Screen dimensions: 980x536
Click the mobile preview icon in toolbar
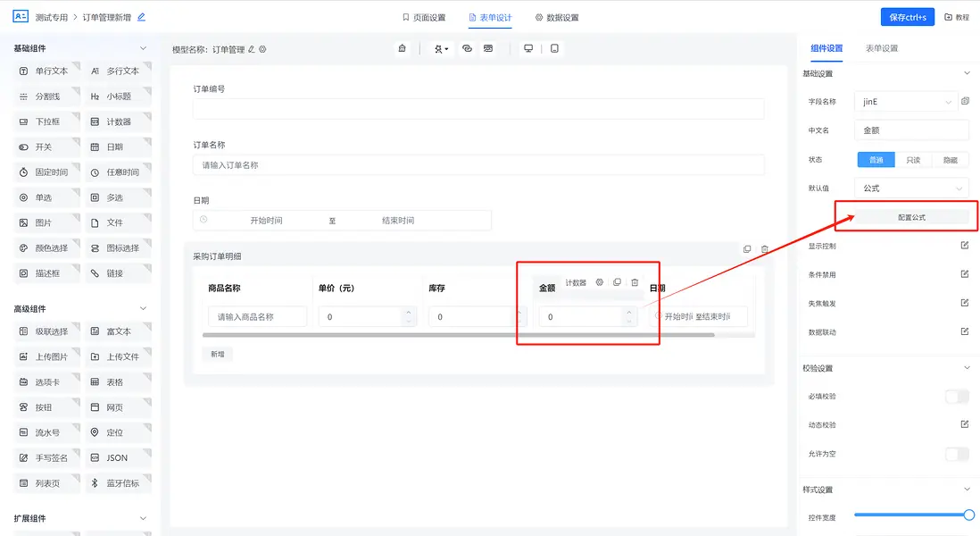[554, 48]
